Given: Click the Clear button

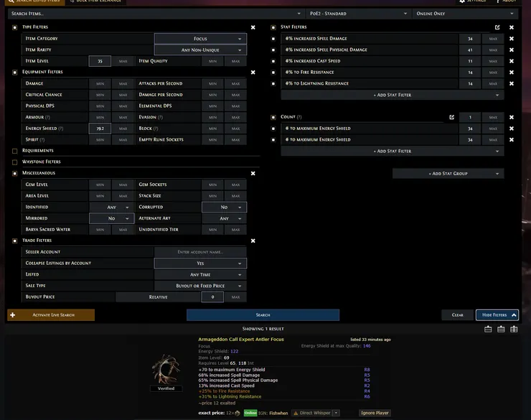Looking at the screenshot, I should click(457, 315).
